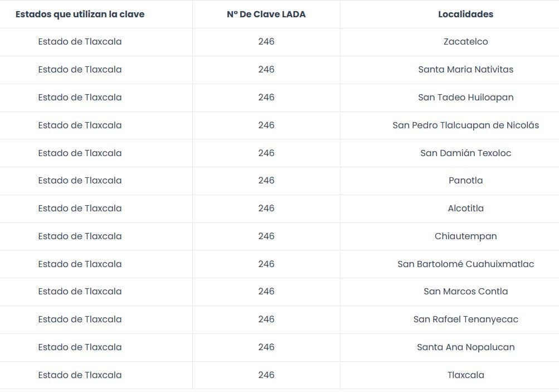
Task: Click the 'Localidades' column header
Action: pyautogui.click(x=465, y=14)
